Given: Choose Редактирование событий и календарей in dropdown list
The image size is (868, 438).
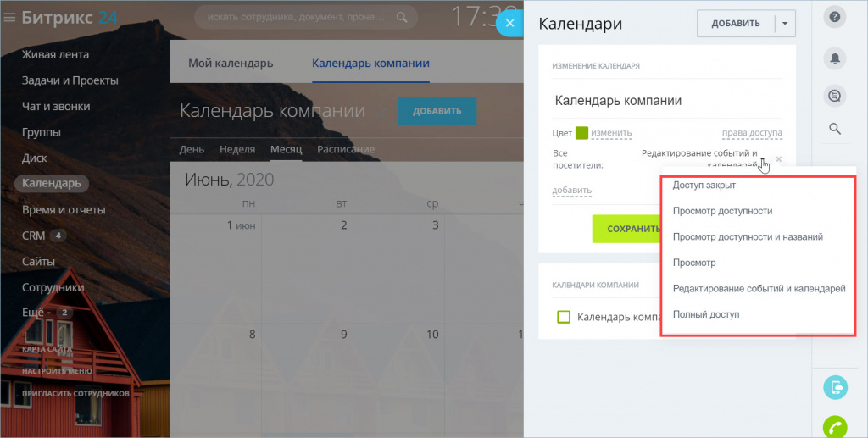Looking at the screenshot, I should 759,288.
